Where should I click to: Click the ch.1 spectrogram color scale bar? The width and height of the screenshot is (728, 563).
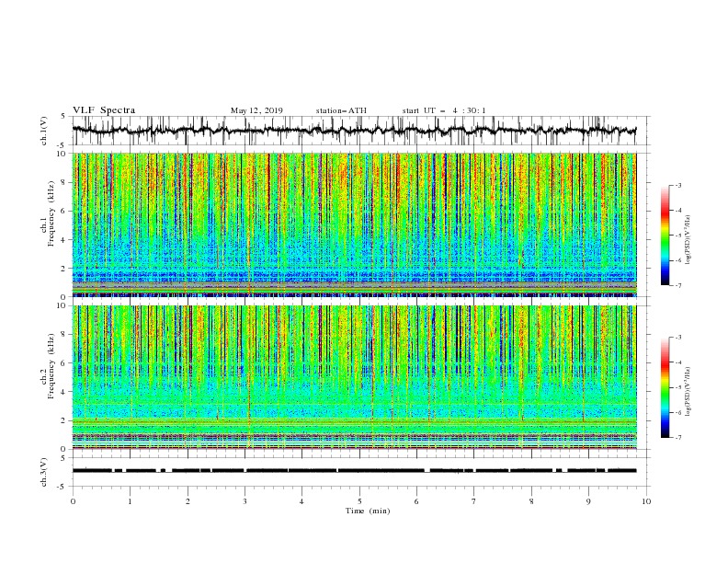click(665, 236)
